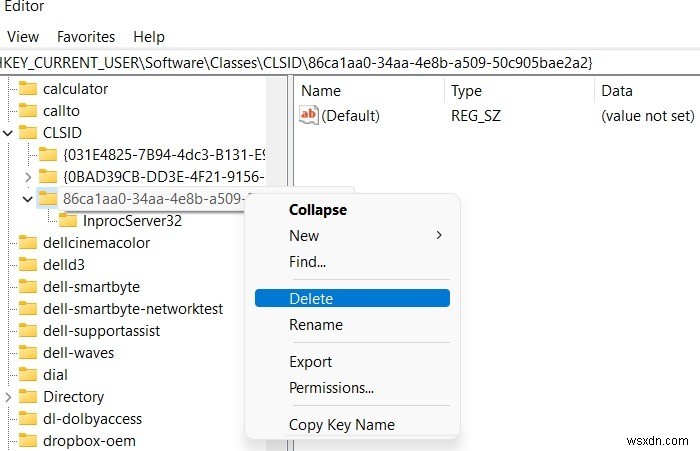
Task: Expand the {0BAD39CB-DD3E key node
Action: pos(27,176)
